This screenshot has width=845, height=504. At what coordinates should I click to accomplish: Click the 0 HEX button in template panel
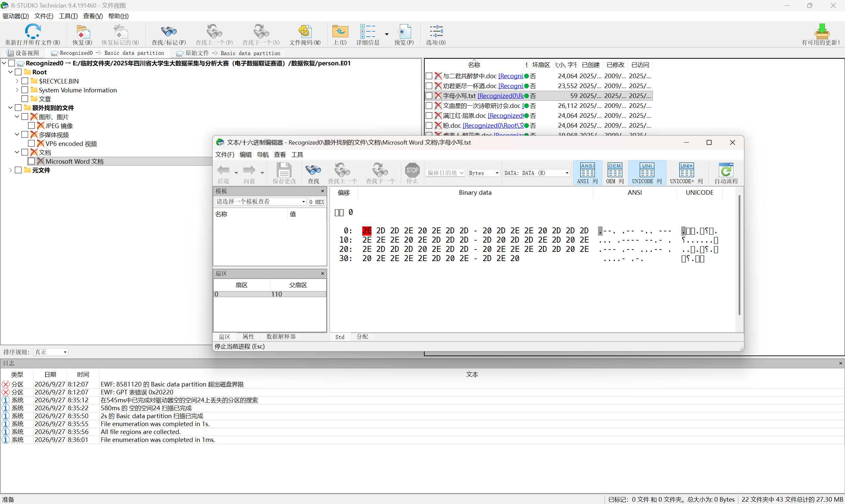(317, 202)
